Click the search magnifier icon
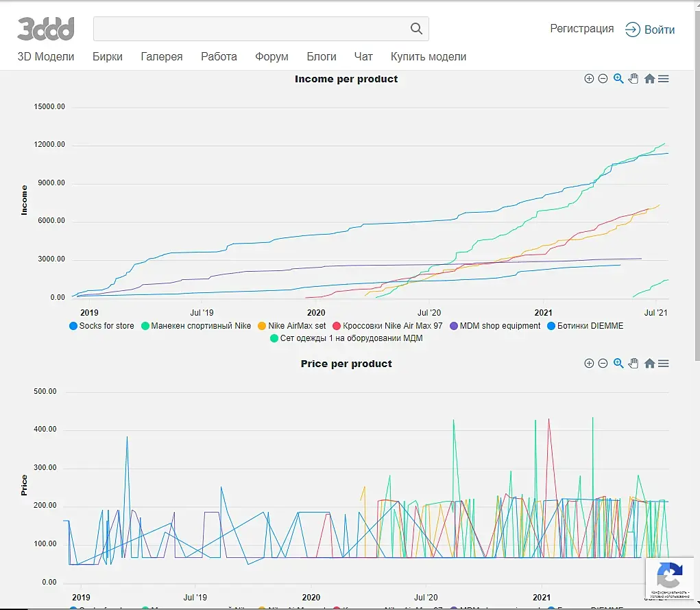The height and width of the screenshot is (610, 700). coord(416,29)
